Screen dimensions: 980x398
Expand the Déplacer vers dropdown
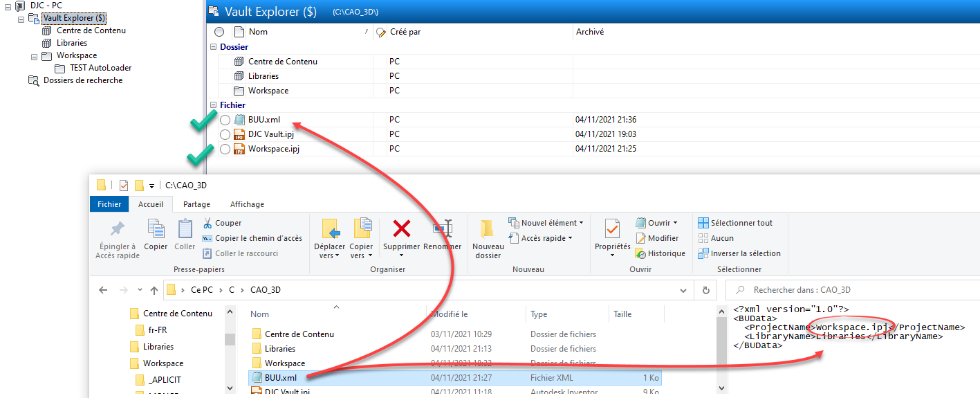[x=329, y=255]
